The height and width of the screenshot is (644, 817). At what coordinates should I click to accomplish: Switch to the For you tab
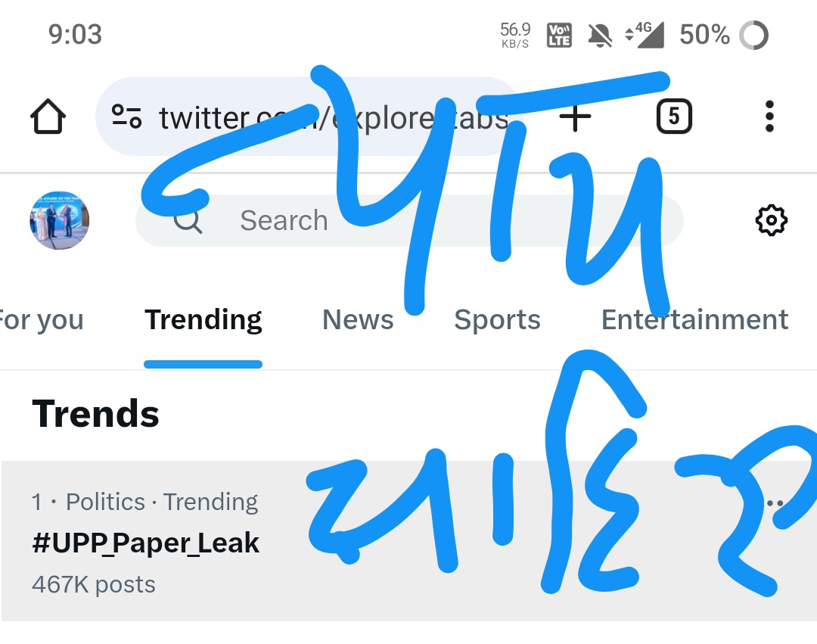coord(41,319)
